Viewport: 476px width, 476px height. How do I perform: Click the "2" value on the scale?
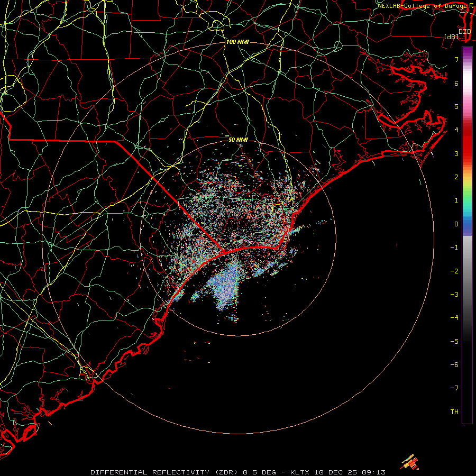point(456,177)
